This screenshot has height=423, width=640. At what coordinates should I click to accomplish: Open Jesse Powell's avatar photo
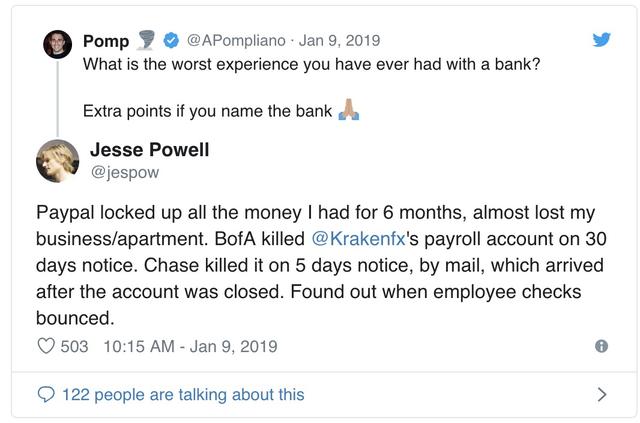click(x=58, y=161)
